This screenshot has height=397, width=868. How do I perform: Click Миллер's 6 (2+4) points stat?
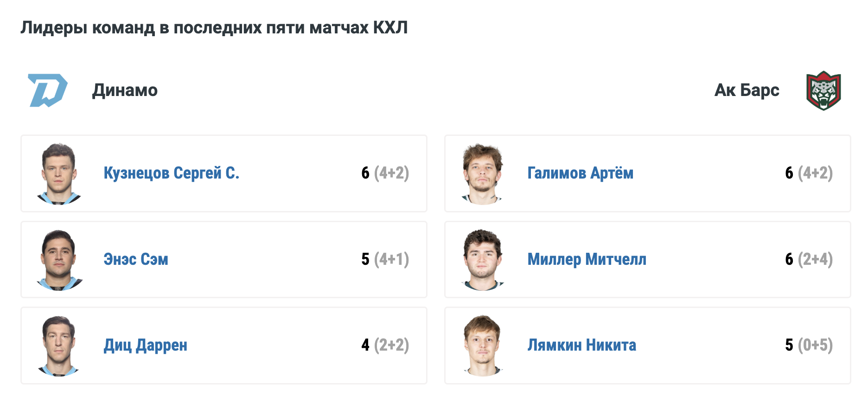809,259
